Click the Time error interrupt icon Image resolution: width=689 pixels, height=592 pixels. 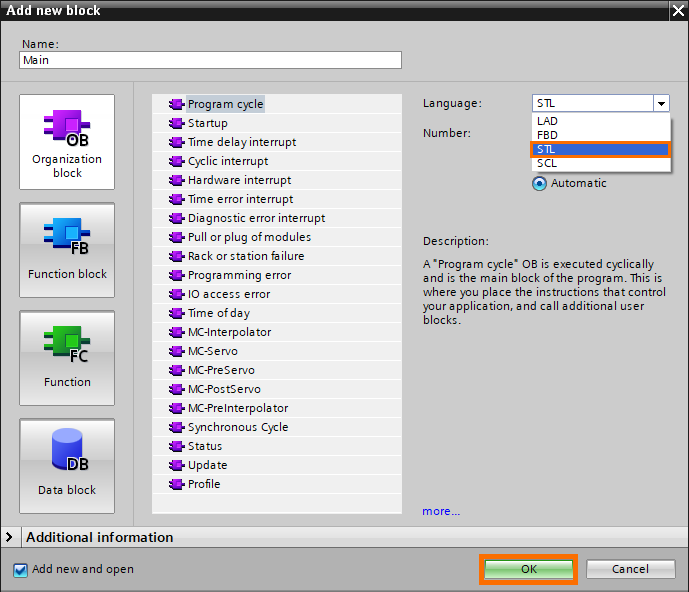(177, 199)
